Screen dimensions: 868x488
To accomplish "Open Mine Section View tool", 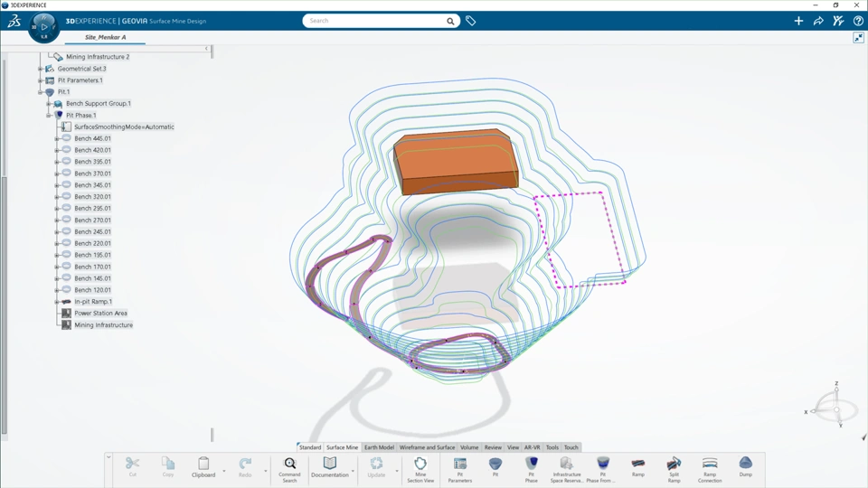I will pos(420,470).
